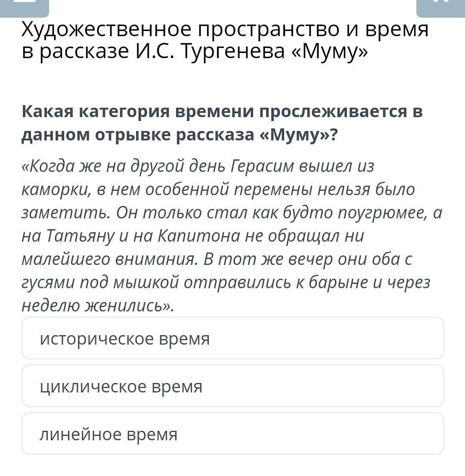Select the answer «историческое время»
Image resolution: width=465 pixels, height=476 pixels.
[232, 338]
